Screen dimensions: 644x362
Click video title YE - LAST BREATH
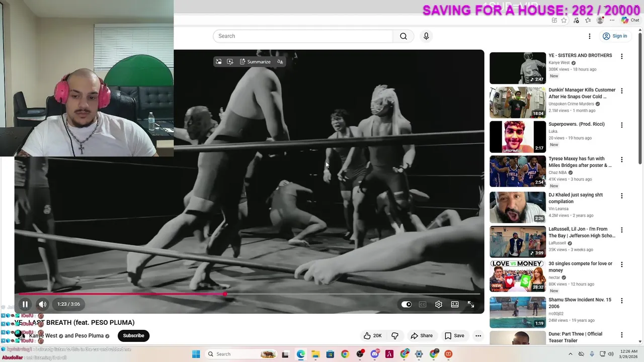pos(75,323)
